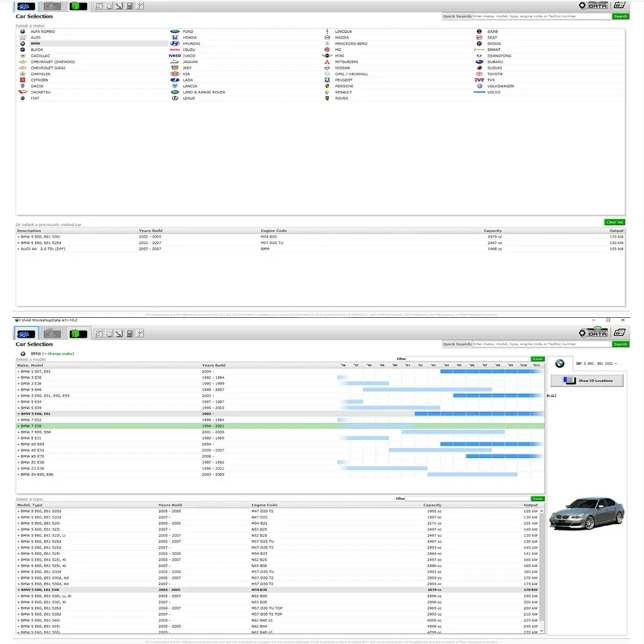The image size is (644, 644).
Task: Open the car selection icon in the BMW model window toolbar
Action: (26, 334)
